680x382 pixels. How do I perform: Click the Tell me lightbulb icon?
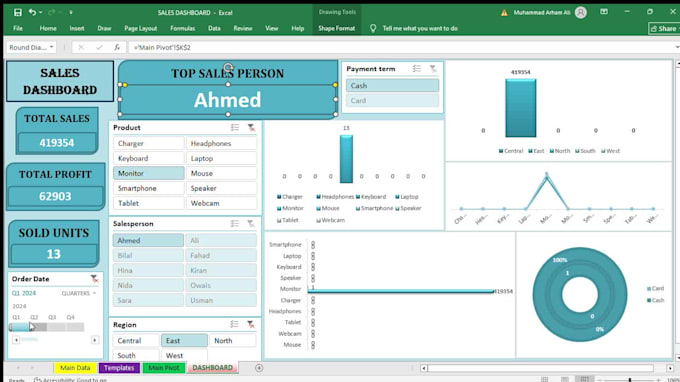(x=373, y=28)
